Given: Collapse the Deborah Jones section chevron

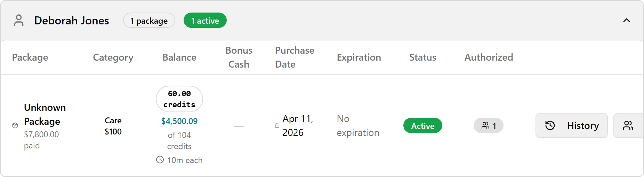Looking at the screenshot, I should pos(626,20).
